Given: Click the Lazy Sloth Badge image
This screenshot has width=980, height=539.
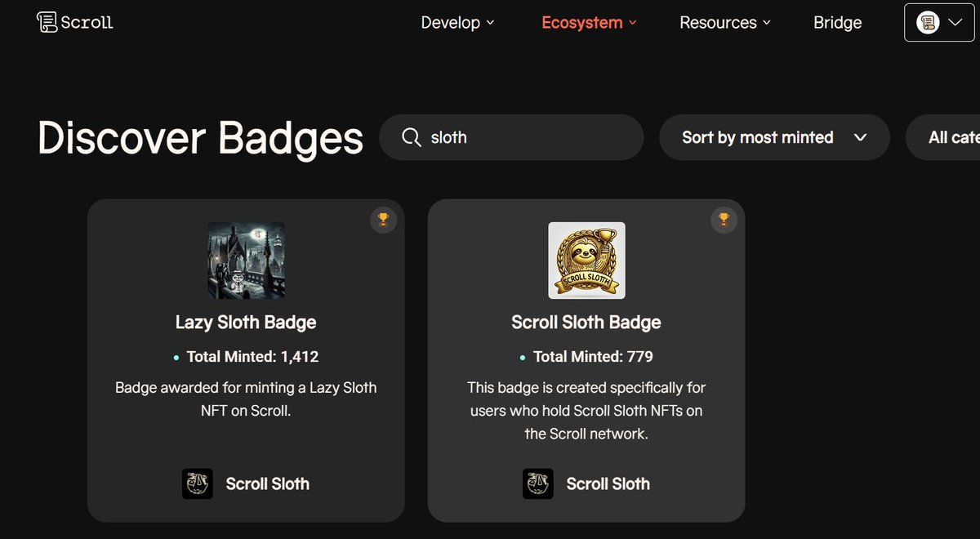Looking at the screenshot, I should (246, 261).
